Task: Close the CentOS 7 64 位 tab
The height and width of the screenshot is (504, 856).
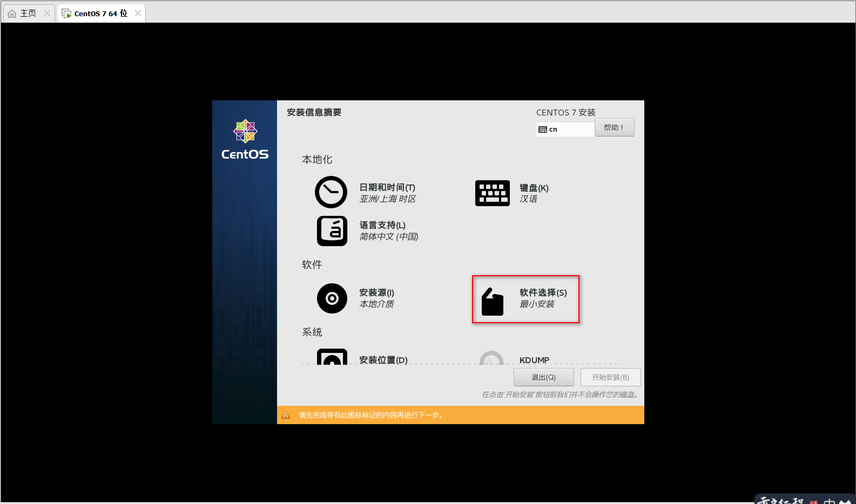Action: click(x=138, y=13)
